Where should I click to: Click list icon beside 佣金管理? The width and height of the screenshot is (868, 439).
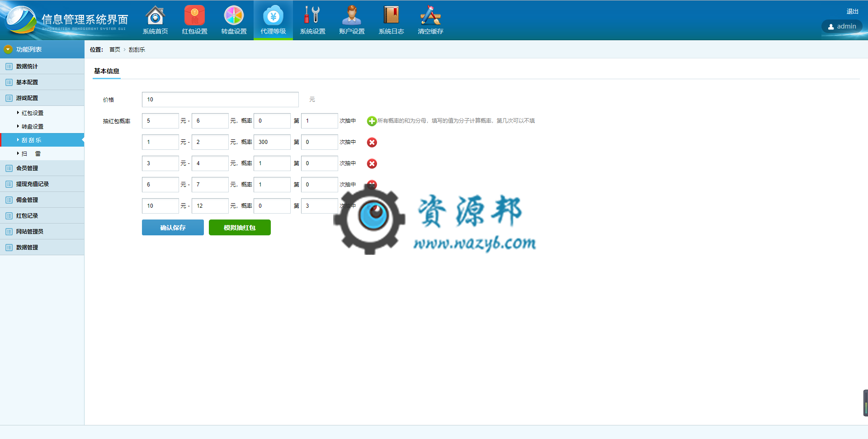click(x=9, y=200)
